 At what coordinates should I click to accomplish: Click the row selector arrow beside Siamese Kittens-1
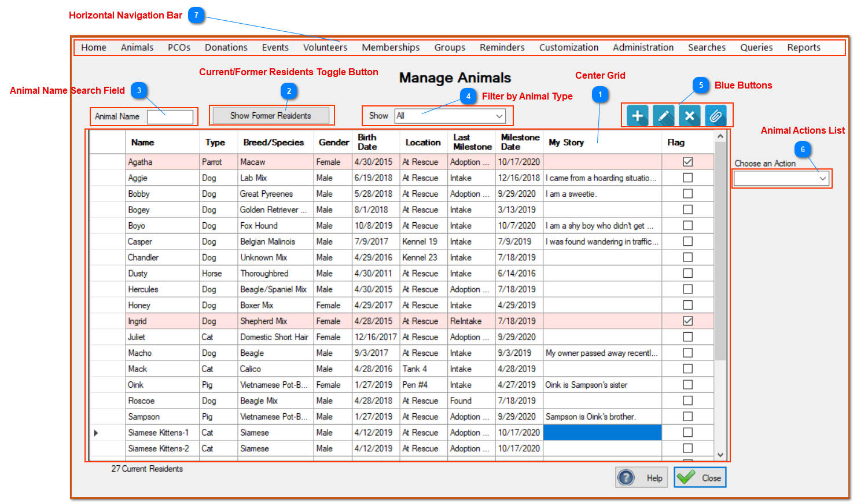pos(96,433)
